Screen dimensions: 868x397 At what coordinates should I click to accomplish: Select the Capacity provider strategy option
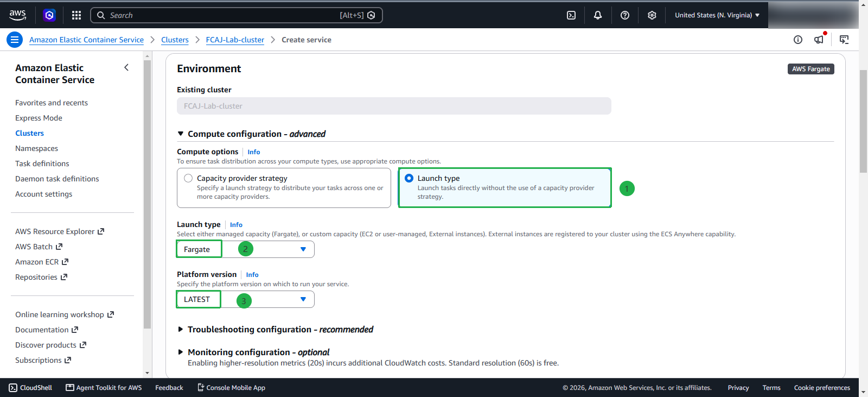[x=284, y=188]
